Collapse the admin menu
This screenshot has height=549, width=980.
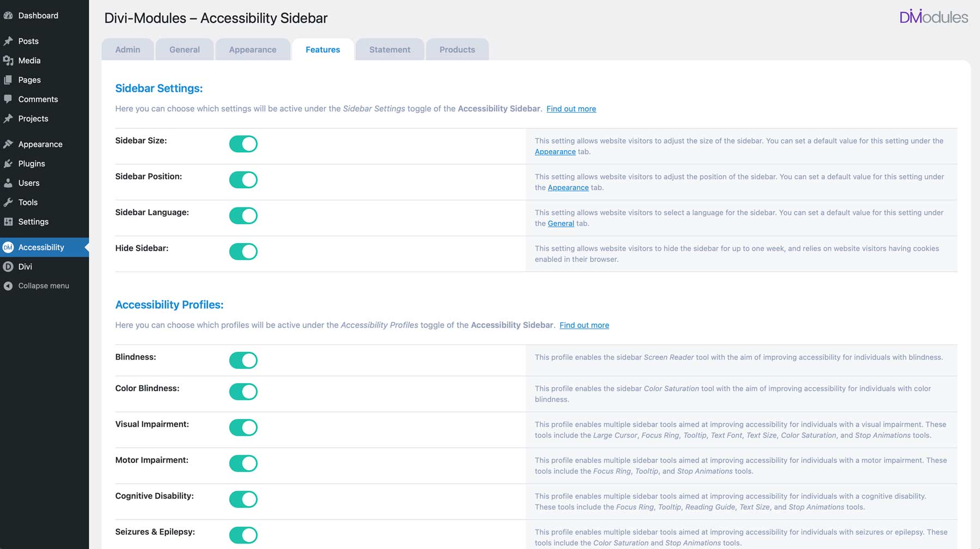[43, 285]
